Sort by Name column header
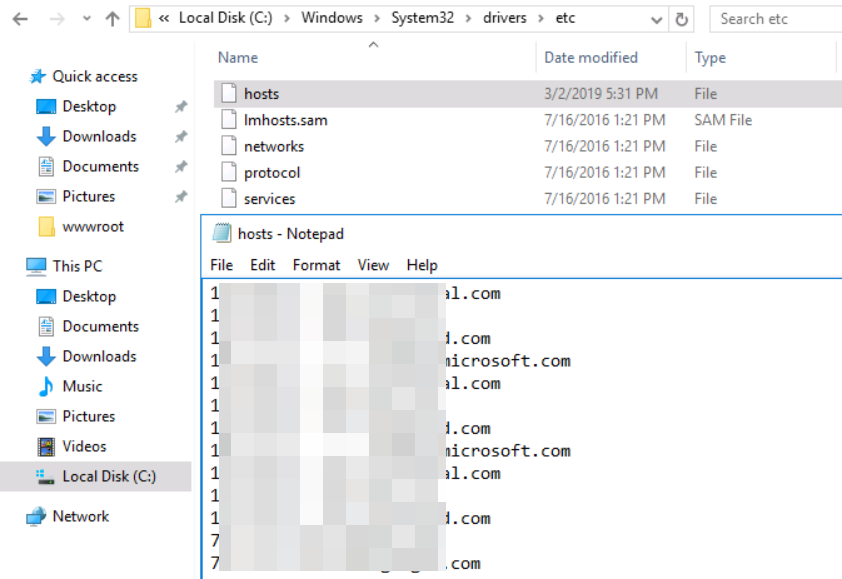842x579 pixels. click(x=238, y=57)
